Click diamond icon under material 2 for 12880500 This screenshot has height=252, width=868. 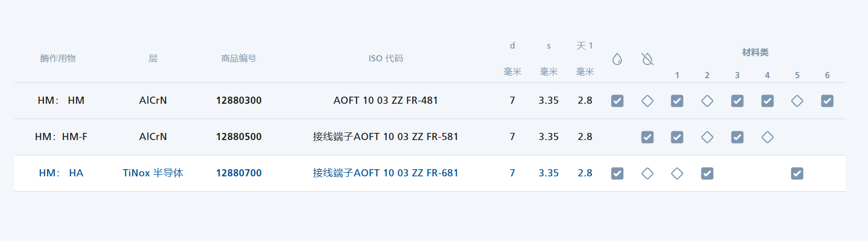click(707, 138)
